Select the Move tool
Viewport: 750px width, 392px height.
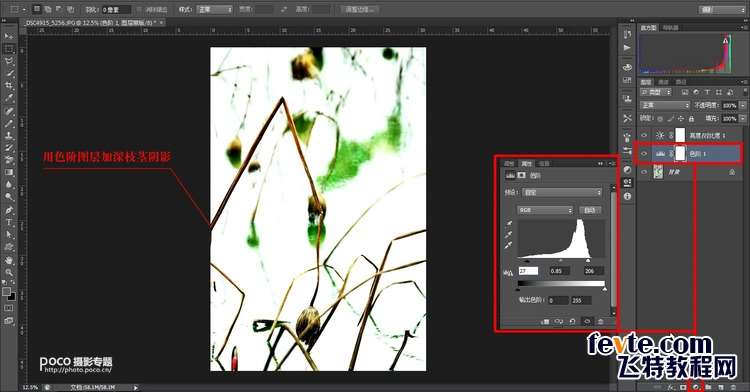coord(9,36)
